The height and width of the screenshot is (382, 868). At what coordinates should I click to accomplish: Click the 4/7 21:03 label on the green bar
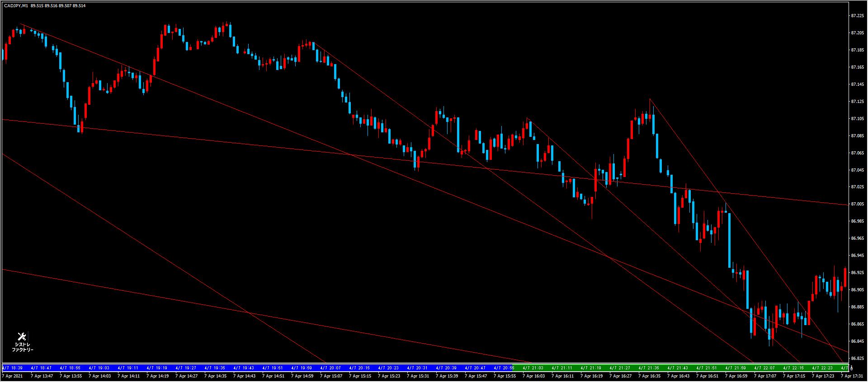point(533,368)
